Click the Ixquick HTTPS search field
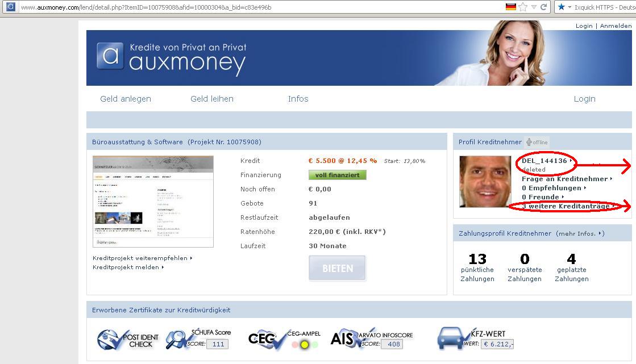The image size is (636, 364). [x=604, y=7]
